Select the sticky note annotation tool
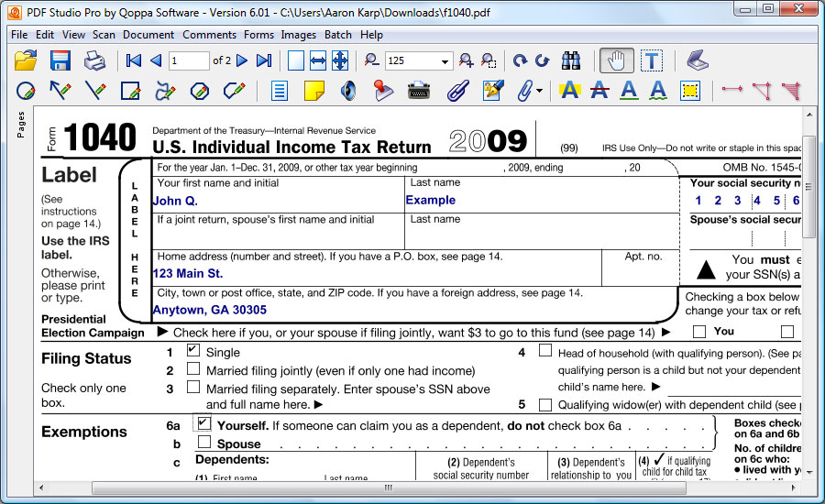Viewport: 825px width, 504px height. (x=314, y=91)
